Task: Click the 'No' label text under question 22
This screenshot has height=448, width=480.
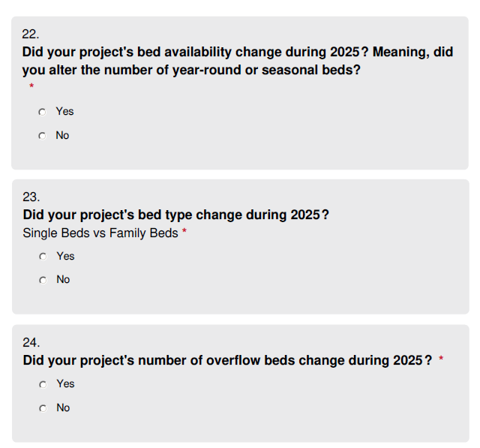Action: 62,135
